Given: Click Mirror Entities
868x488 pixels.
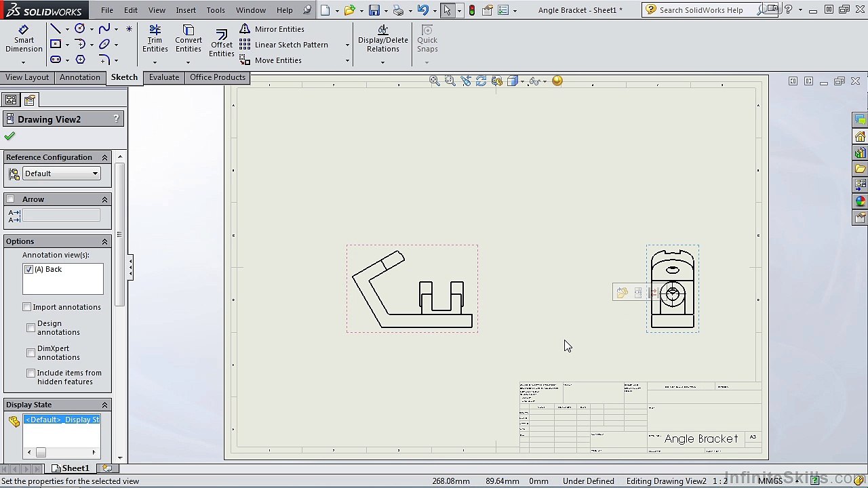Looking at the screenshot, I should click(272, 29).
